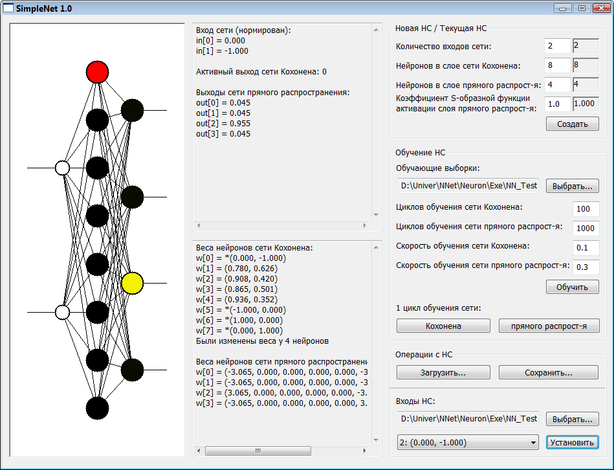Screen dimensions: 614x470
Task: Click the upper white input node
Action: [x=62, y=168]
